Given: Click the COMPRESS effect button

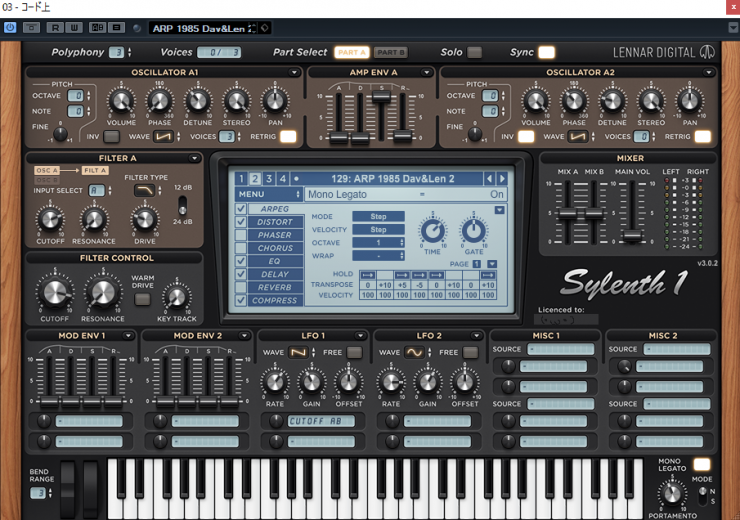Looking at the screenshot, I should (275, 300).
